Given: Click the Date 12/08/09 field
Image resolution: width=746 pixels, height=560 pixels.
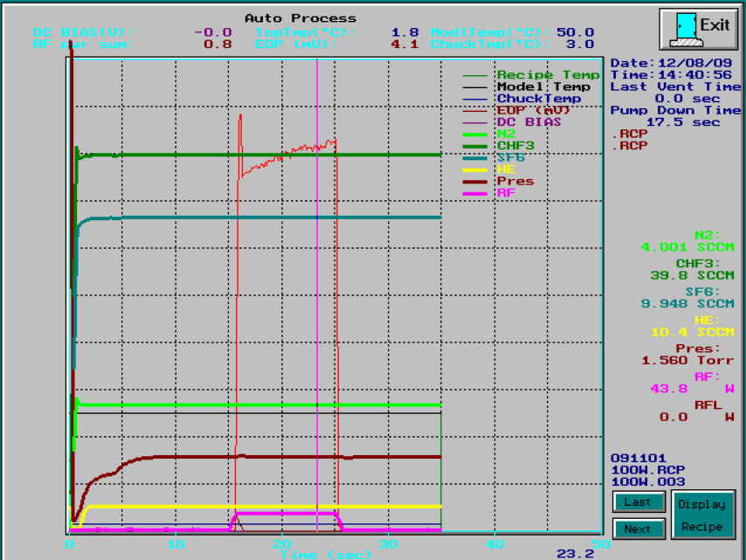Looking at the screenshot, I should 671,63.
